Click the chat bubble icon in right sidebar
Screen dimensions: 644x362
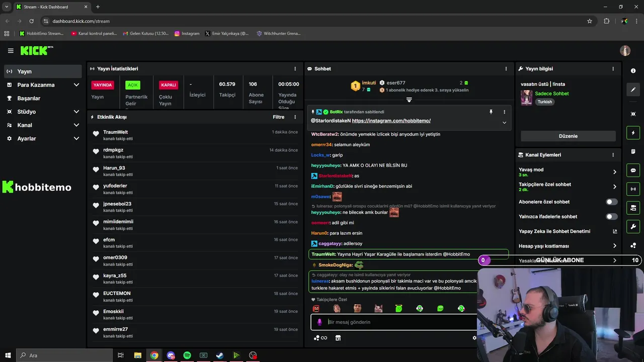tap(633, 170)
